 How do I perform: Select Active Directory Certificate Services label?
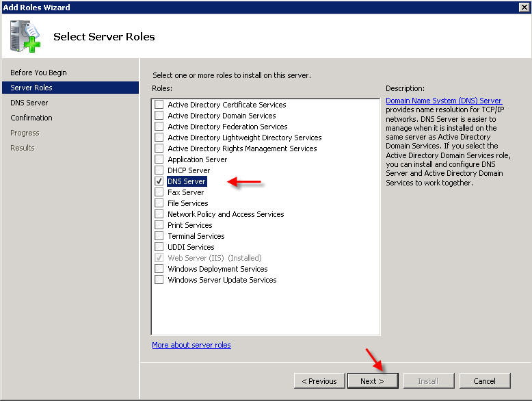tap(226, 105)
